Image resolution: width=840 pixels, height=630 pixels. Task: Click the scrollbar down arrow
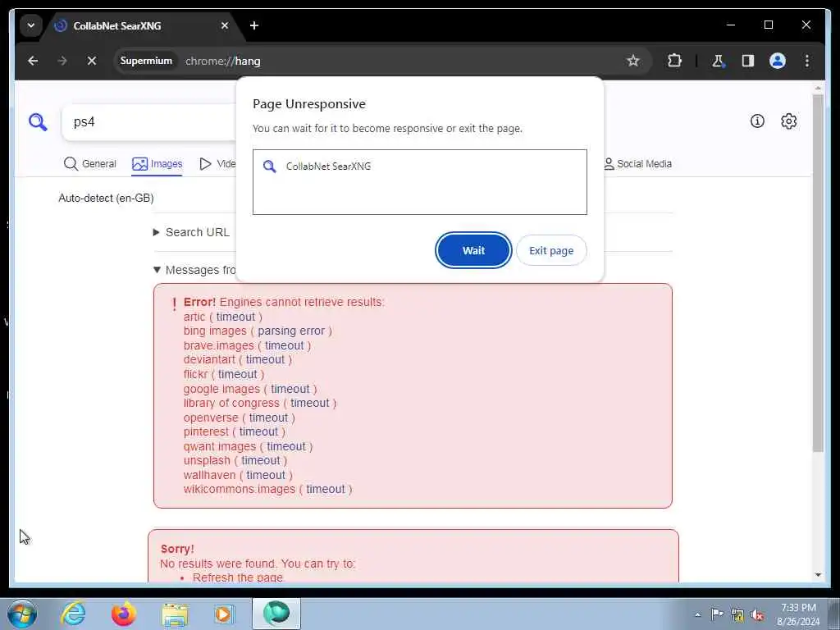click(x=818, y=575)
